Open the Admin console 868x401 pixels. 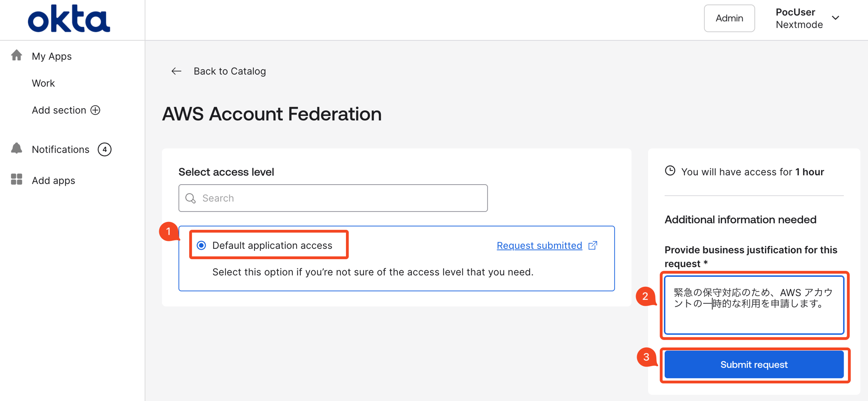[x=729, y=18]
